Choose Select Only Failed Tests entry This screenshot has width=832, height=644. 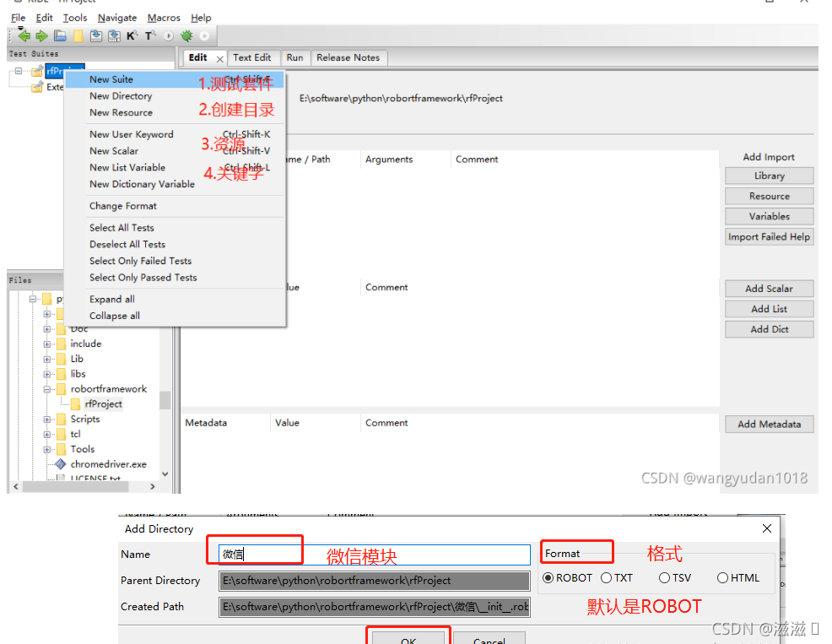pos(175,261)
